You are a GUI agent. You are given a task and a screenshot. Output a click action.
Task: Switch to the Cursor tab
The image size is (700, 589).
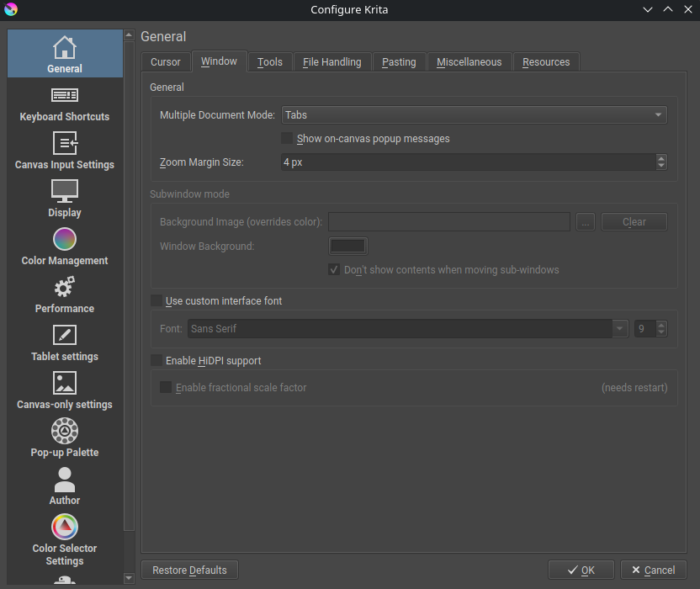coord(166,62)
